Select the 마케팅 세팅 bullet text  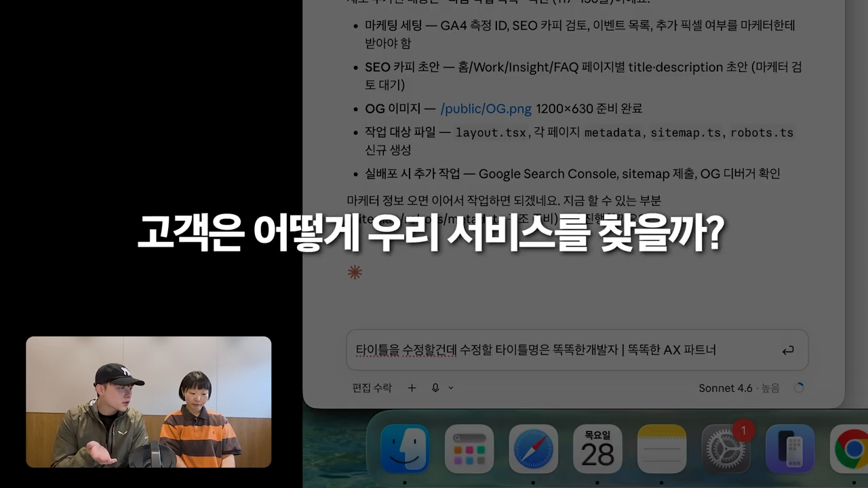pos(580,34)
